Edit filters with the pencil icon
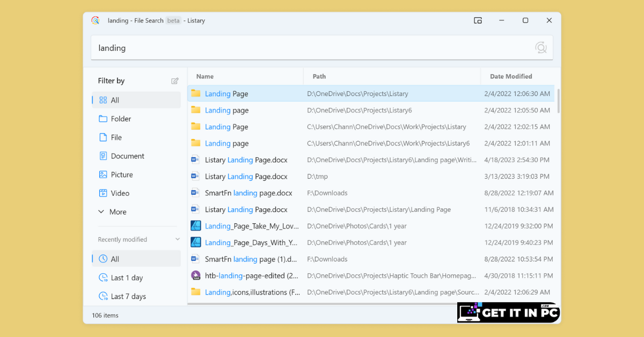This screenshot has height=337, width=644. pos(175,81)
